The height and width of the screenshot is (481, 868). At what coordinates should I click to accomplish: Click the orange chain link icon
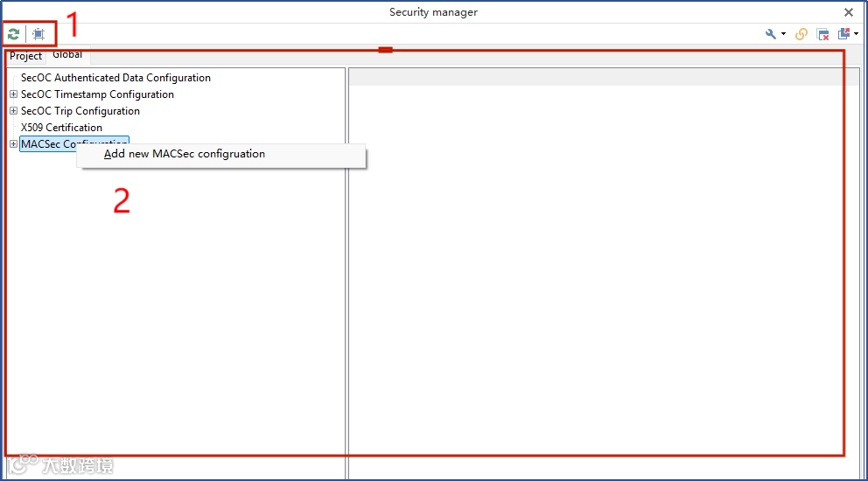801,34
